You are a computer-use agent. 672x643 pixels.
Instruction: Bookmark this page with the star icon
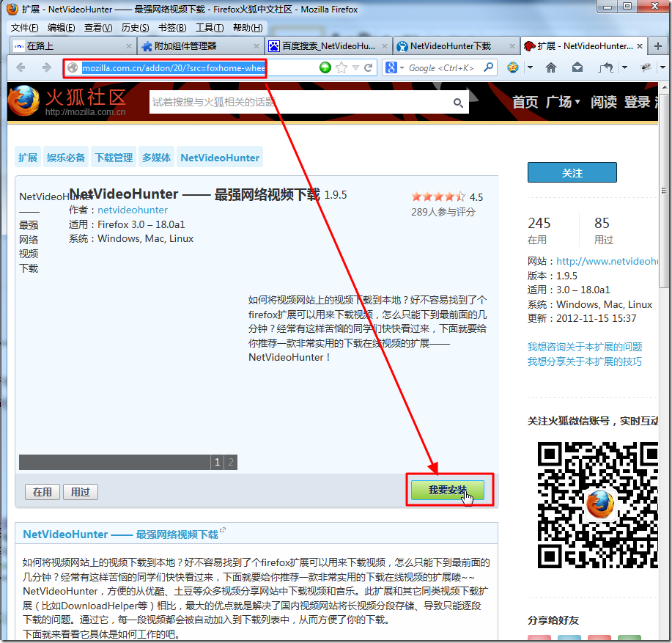(341, 67)
